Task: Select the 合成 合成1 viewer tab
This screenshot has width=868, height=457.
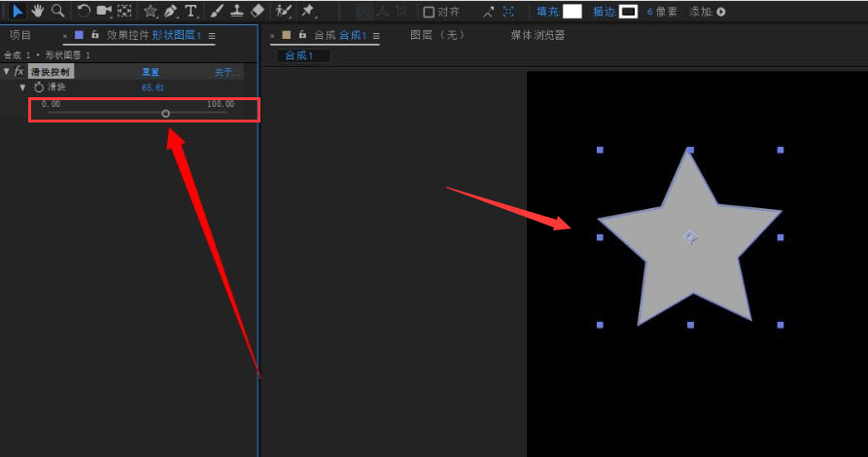Action: 340,35
